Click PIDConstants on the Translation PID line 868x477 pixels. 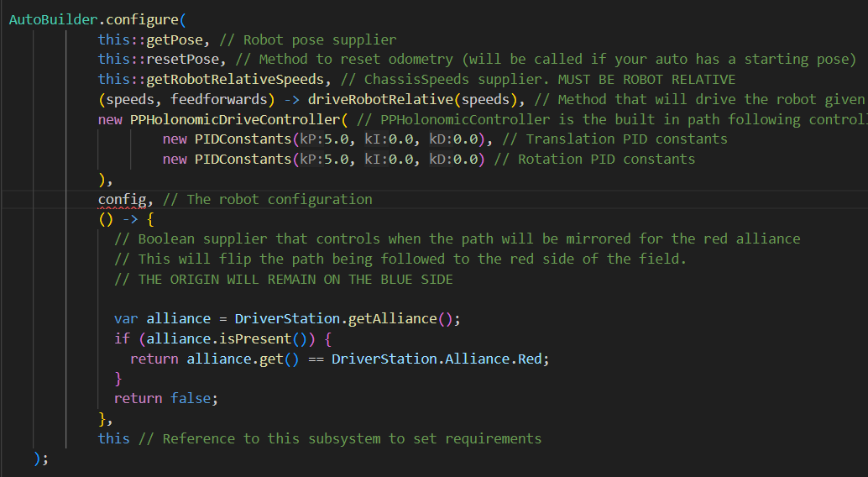point(243,139)
